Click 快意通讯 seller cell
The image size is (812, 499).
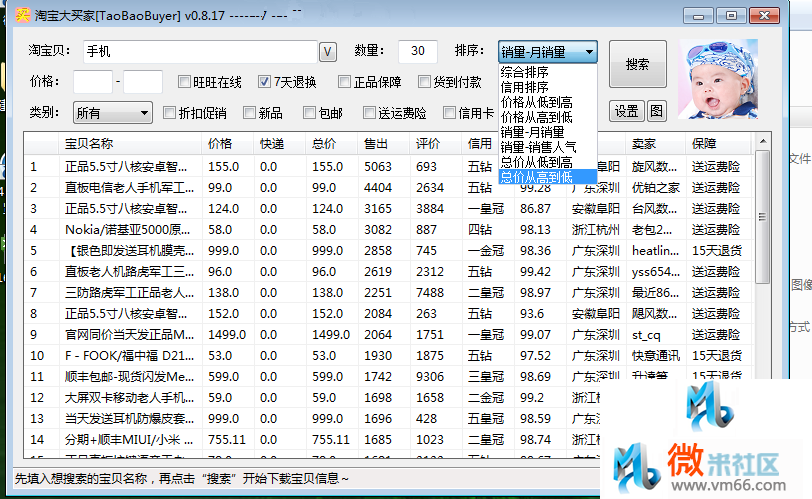click(656, 356)
